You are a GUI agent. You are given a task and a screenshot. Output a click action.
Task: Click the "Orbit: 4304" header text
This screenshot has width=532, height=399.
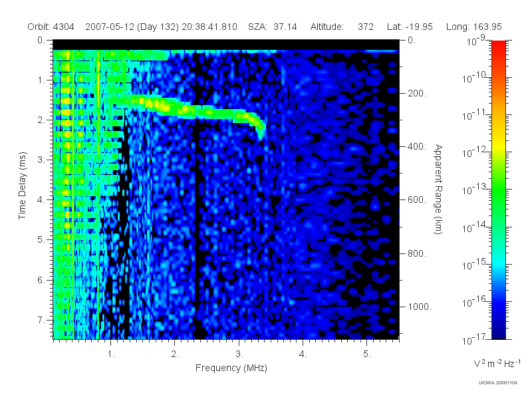click(x=51, y=27)
